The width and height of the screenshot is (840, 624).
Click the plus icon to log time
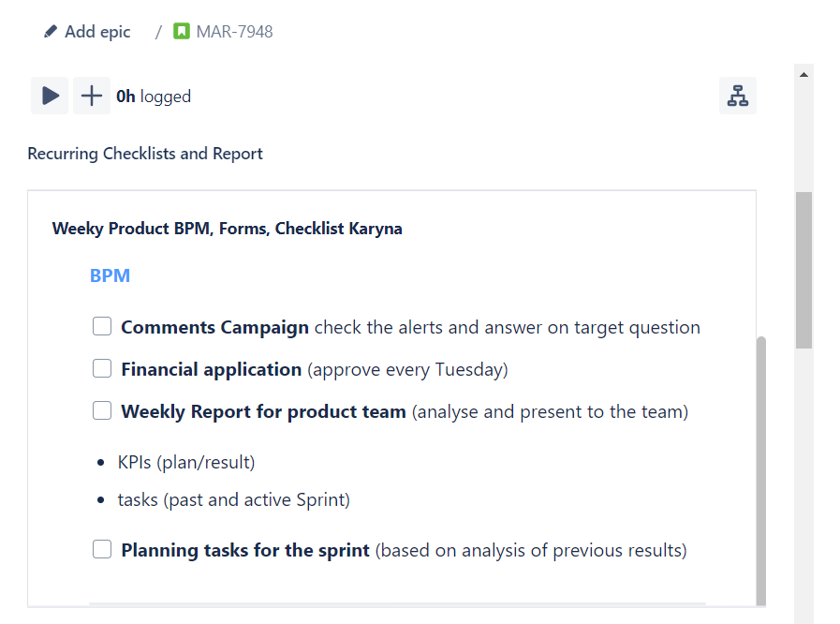91,96
